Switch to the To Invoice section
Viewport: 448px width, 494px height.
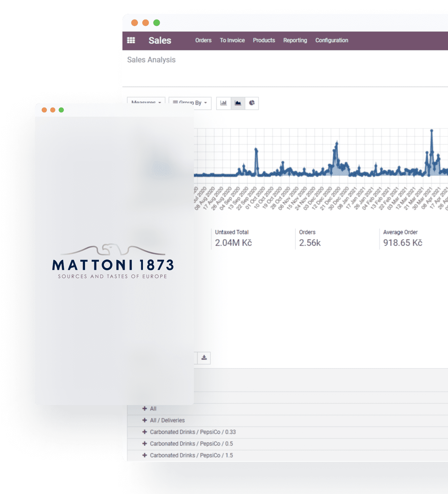232,40
